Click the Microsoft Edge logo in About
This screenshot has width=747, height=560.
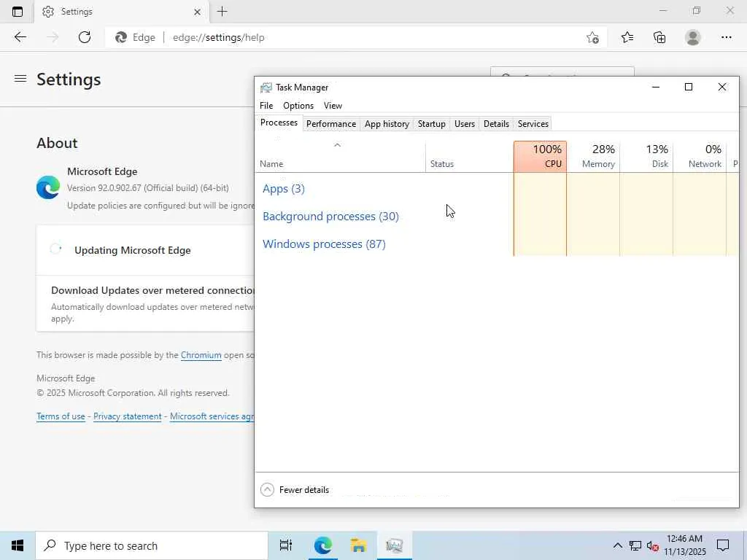click(48, 187)
